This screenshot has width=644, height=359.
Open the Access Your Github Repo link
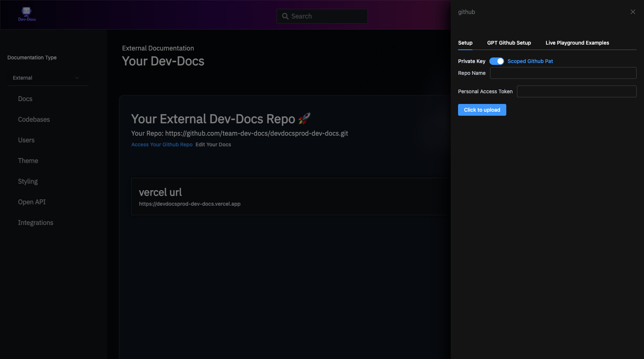coord(162,144)
